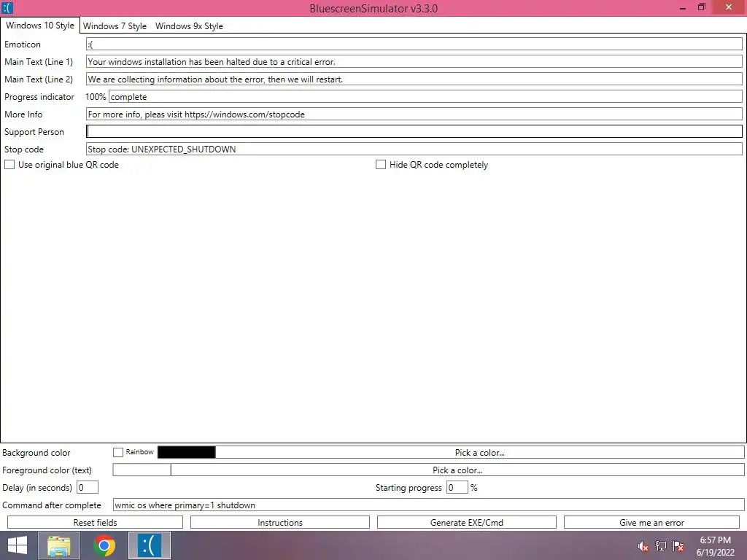The width and height of the screenshot is (747, 560).
Task: Open the Windows 9x Style tab
Action: 189,26
